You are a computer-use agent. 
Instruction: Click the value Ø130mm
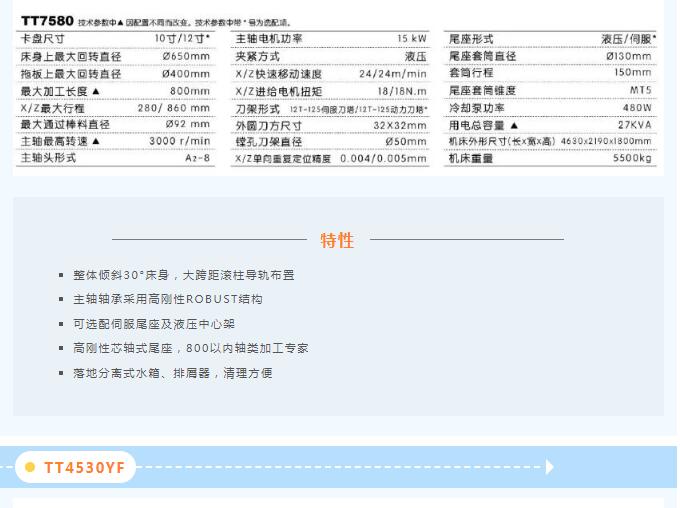[x=629, y=56]
